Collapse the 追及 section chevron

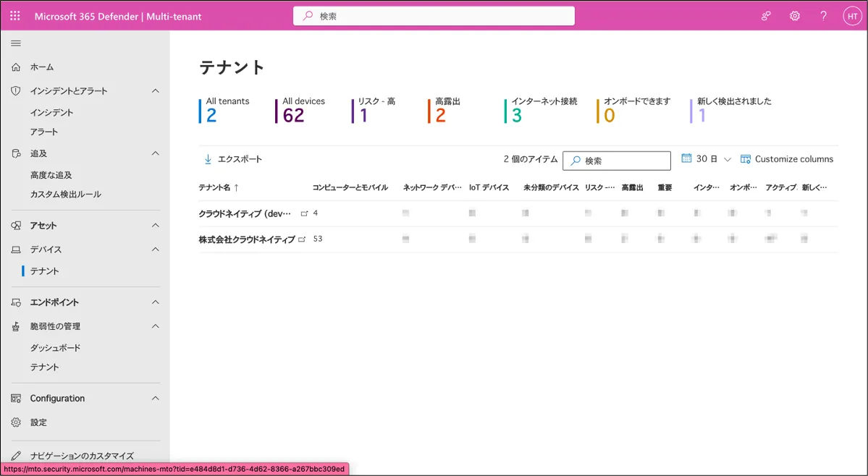tap(155, 153)
